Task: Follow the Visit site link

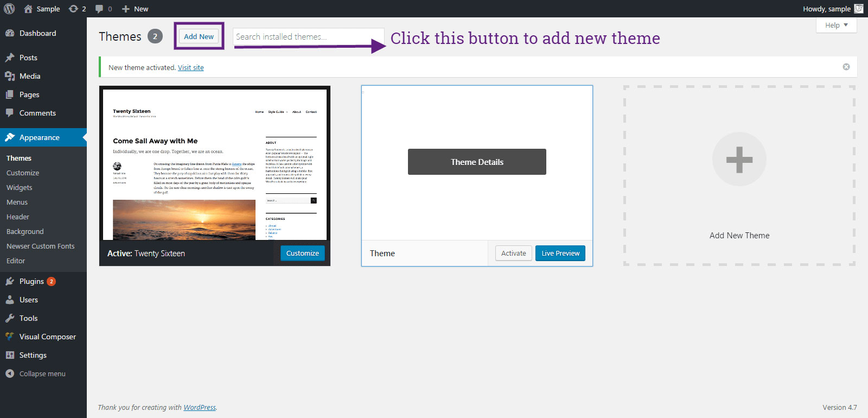Action: 191,68
